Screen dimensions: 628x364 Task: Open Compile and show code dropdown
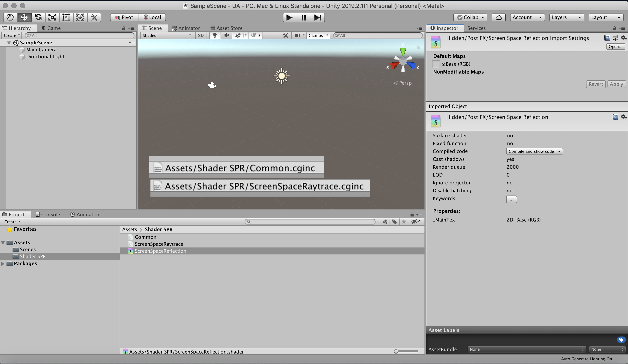click(x=535, y=151)
